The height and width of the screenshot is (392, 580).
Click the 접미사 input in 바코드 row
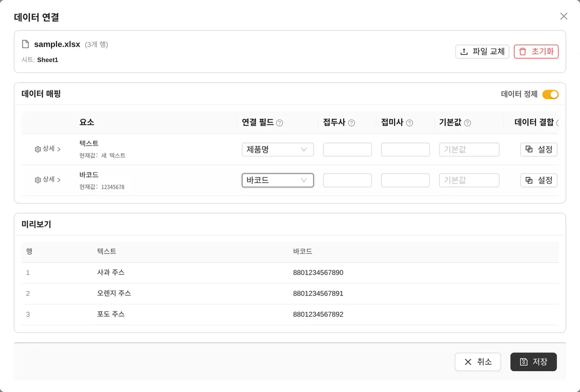(406, 180)
